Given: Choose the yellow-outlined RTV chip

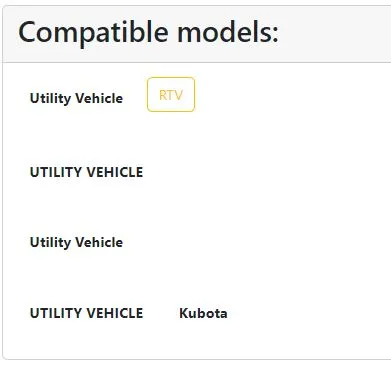Looking at the screenshot, I should pyautogui.click(x=171, y=94).
